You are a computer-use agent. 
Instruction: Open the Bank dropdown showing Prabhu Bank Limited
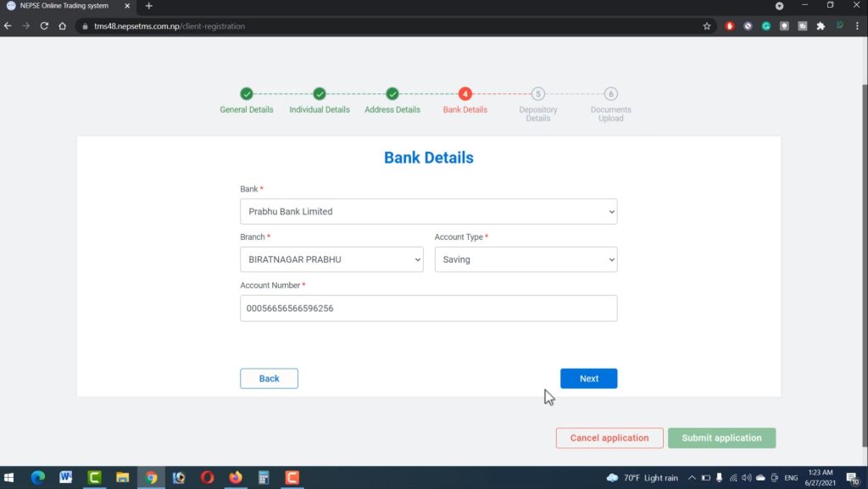[x=428, y=211]
